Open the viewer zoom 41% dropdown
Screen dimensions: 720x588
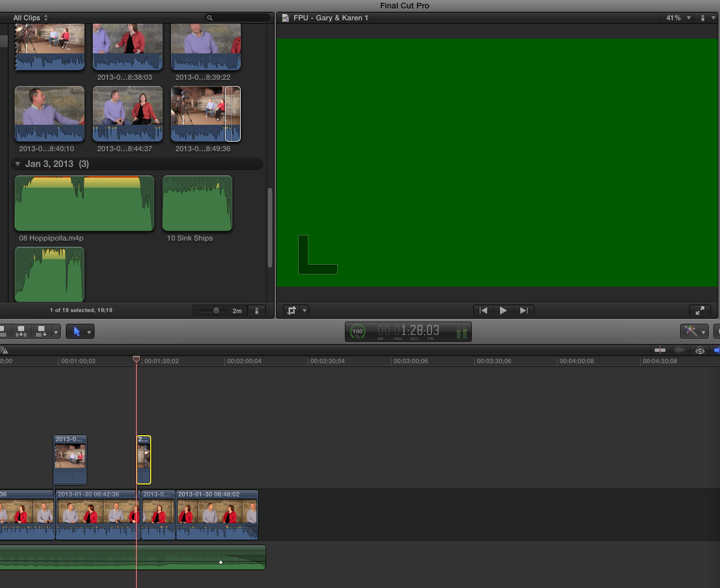[678, 18]
